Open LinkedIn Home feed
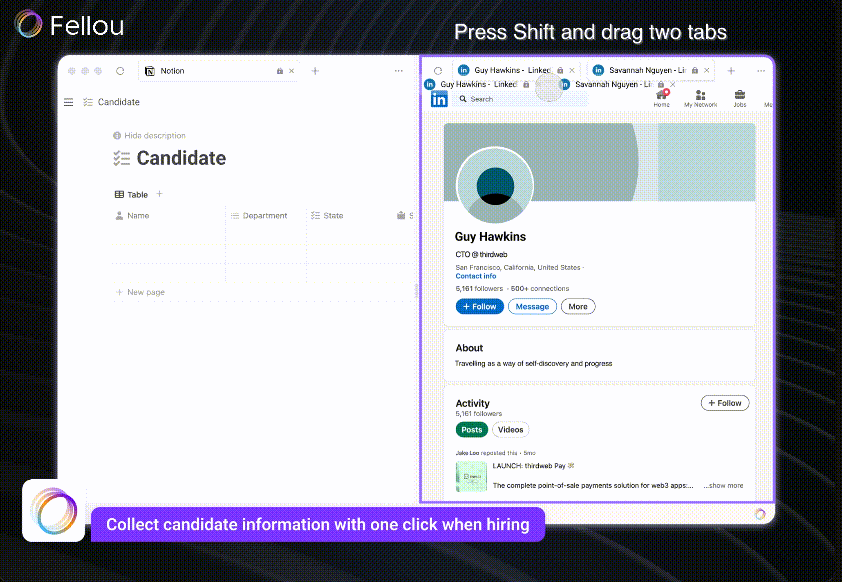842x582 pixels. pyautogui.click(x=661, y=96)
